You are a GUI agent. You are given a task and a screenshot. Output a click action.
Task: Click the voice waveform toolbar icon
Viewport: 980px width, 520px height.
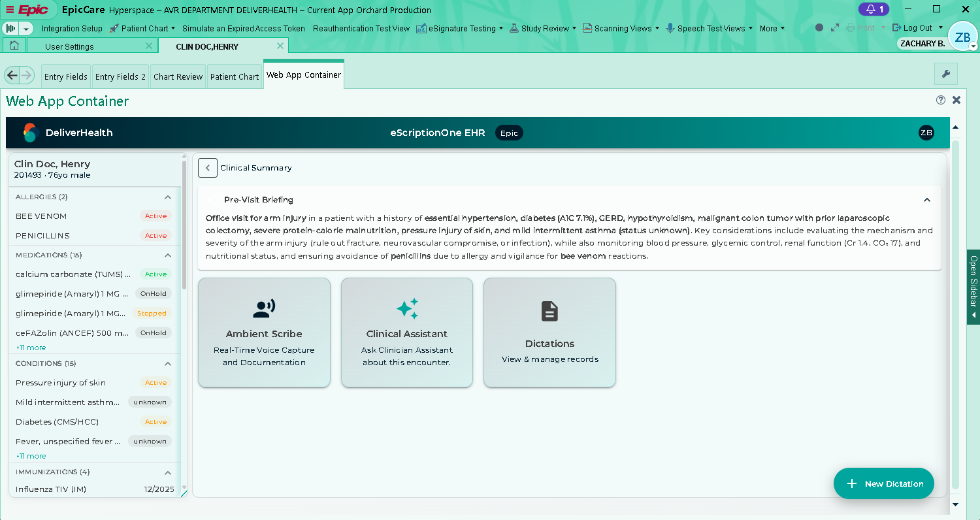tap(10, 29)
